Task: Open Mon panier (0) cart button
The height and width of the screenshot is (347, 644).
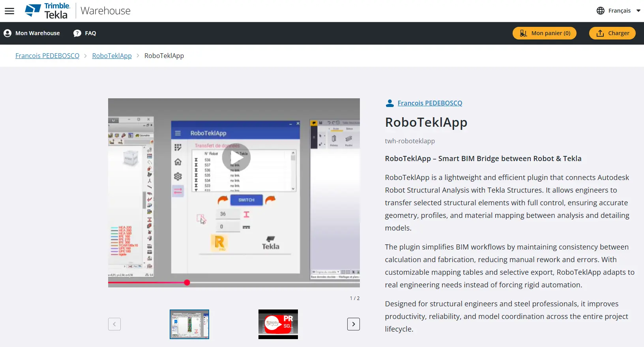Action: (x=550, y=33)
